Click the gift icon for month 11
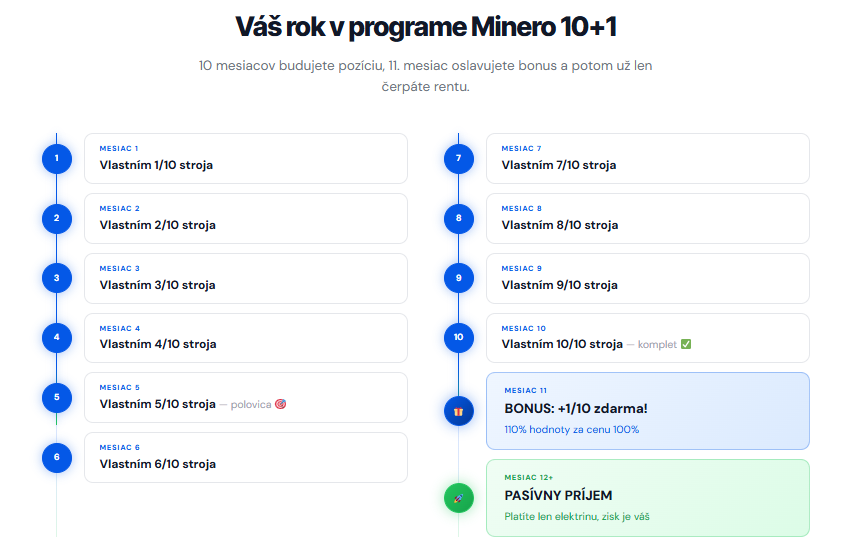 tap(458, 411)
